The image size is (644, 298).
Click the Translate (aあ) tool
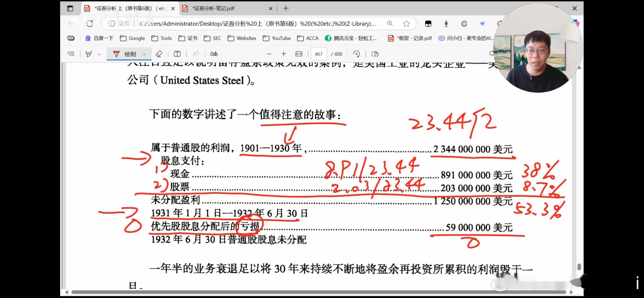(214, 54)
